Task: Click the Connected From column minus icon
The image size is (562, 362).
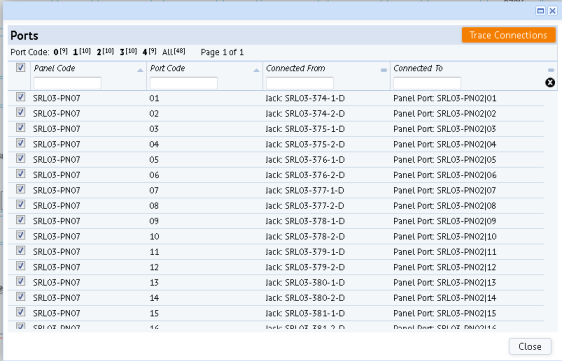Action: [x=384, y=70]
